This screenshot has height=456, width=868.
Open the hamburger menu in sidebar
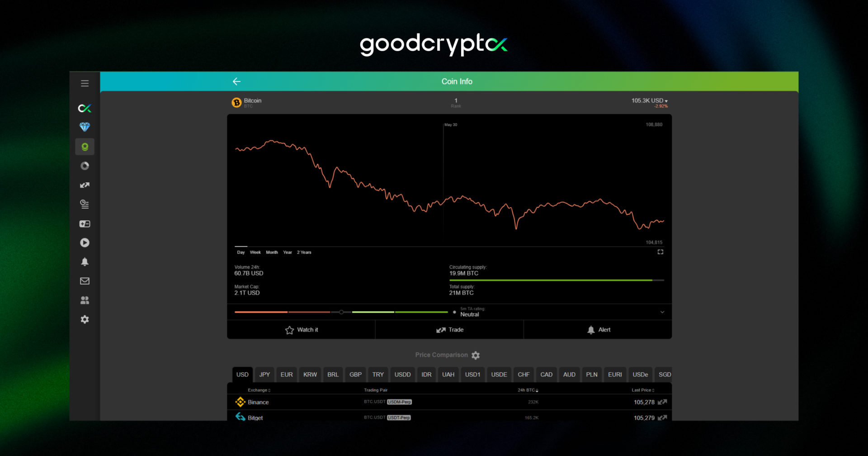coord(85,83)
